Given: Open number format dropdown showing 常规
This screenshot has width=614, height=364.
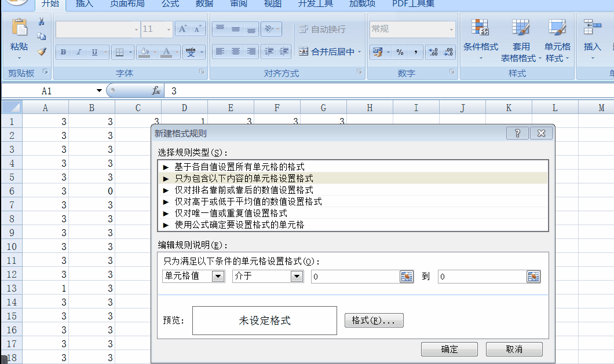Looking at the screenshot, I should coord(451,30).
